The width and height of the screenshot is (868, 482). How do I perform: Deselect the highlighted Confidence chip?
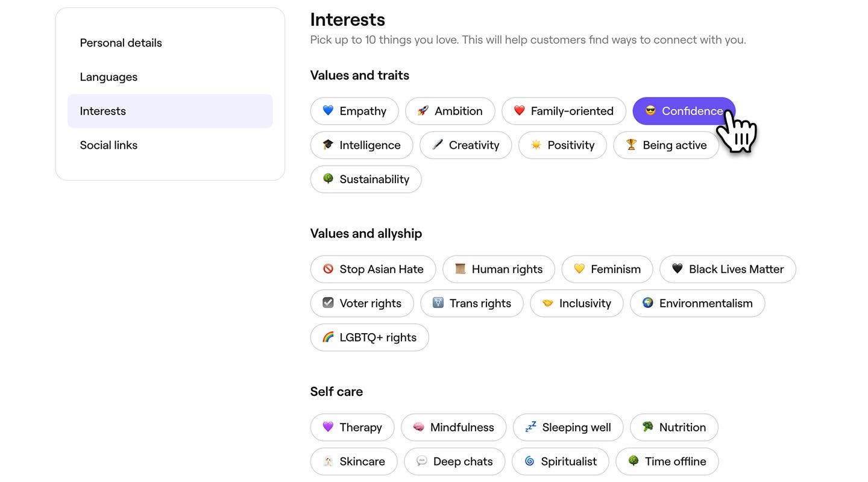683,111
